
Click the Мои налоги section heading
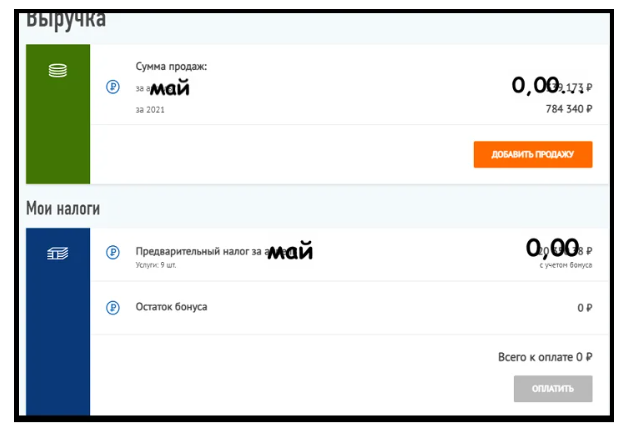click(x=63, y=209)
